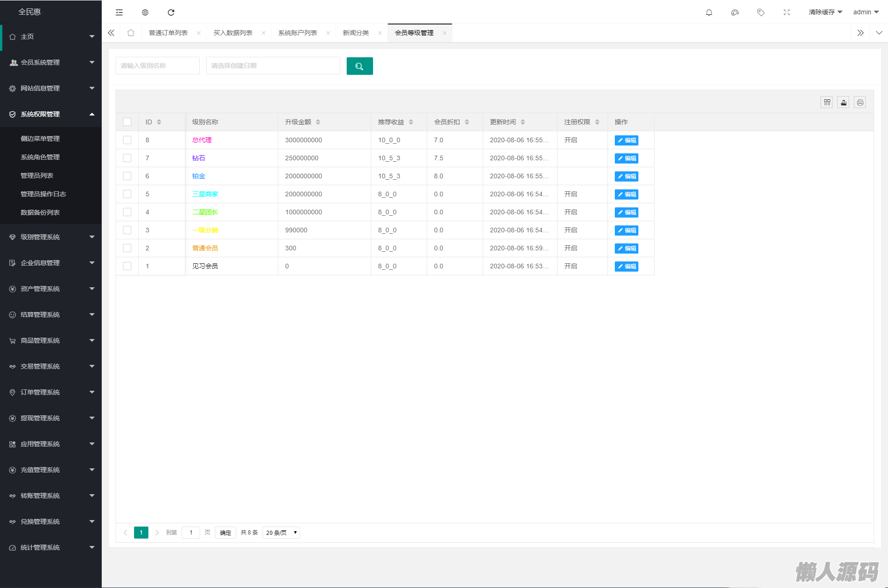
Task: Click the export table icon
Action: (x=843, y=103)
